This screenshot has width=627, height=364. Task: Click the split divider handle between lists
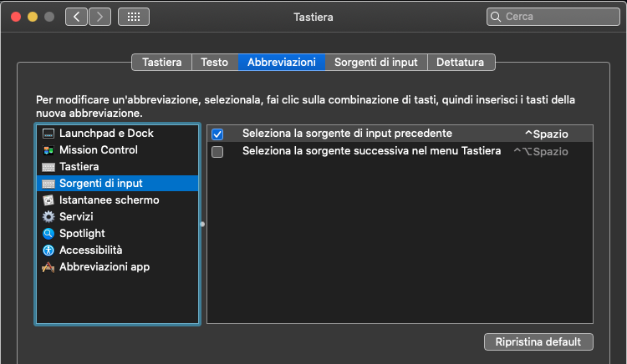tap(202, 225)
